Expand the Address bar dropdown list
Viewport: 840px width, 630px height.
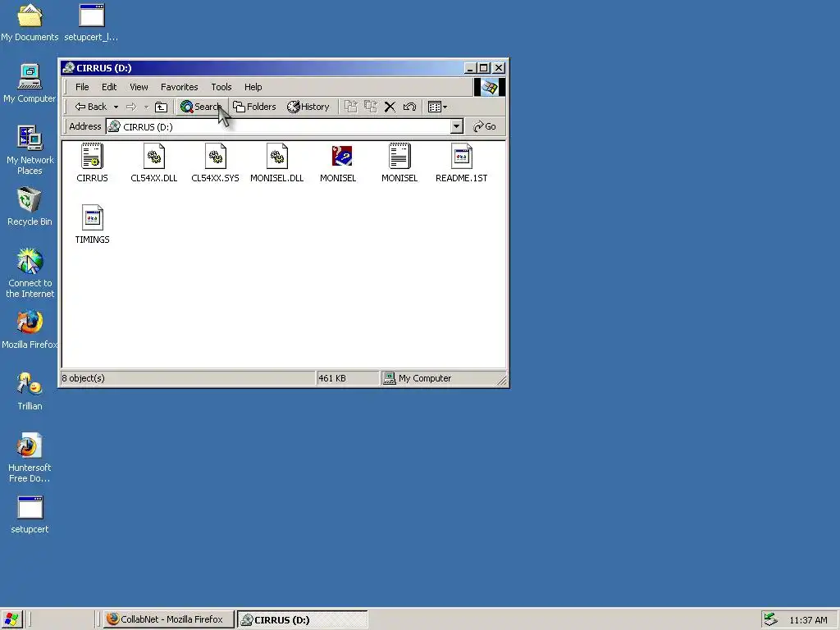456,126
